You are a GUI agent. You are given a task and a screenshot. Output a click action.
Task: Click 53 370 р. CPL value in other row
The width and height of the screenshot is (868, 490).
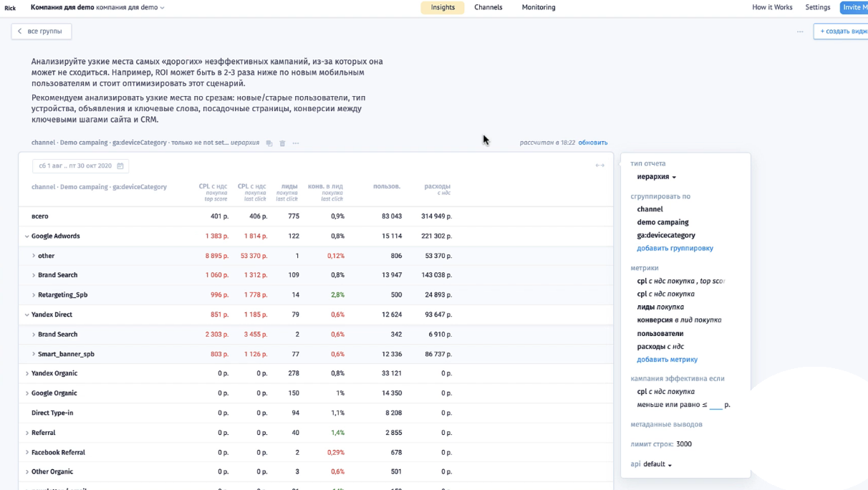click(254, 256)
